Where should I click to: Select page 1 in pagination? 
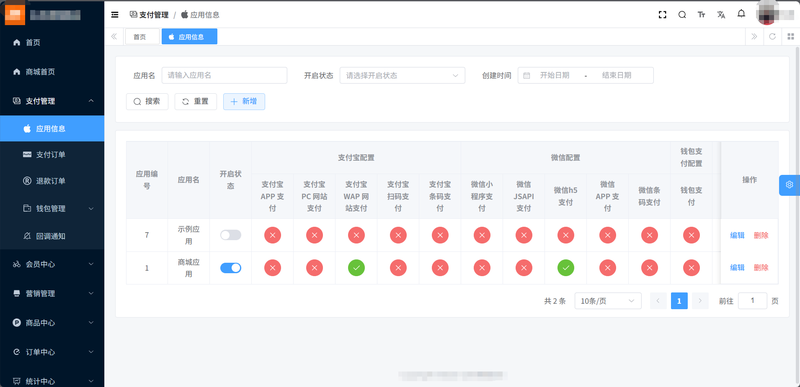tap(679, 301)
